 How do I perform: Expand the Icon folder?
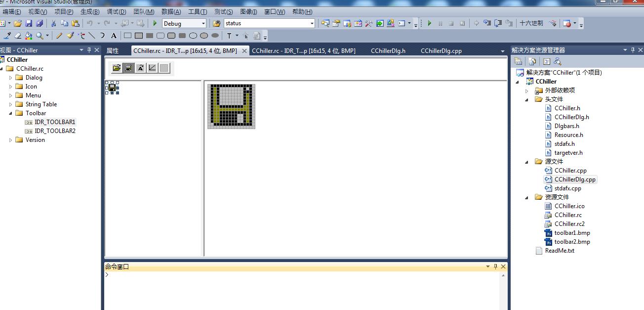11,87
